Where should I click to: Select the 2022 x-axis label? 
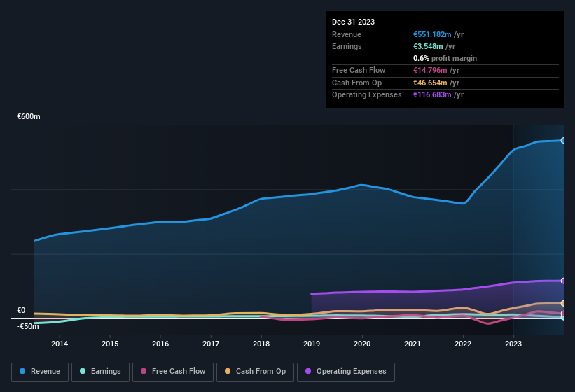tap(463, 344)
